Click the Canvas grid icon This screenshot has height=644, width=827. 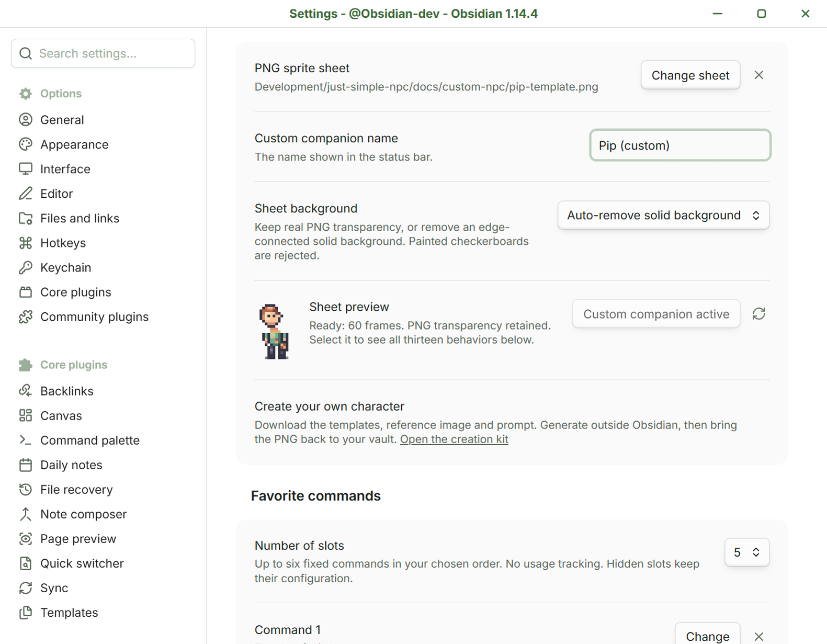click(26, 415)
